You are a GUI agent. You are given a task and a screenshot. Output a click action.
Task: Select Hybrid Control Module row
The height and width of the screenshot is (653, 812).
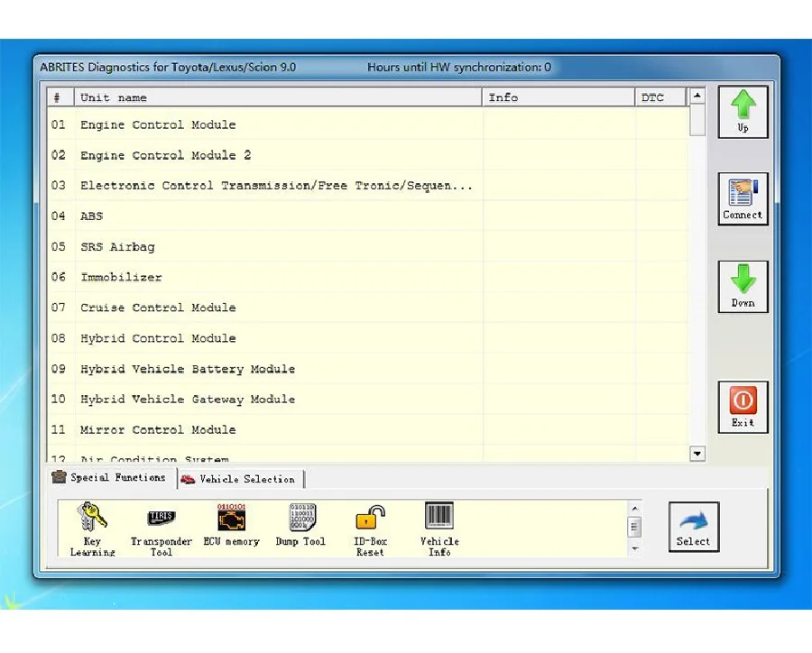(x=368, y=338)
